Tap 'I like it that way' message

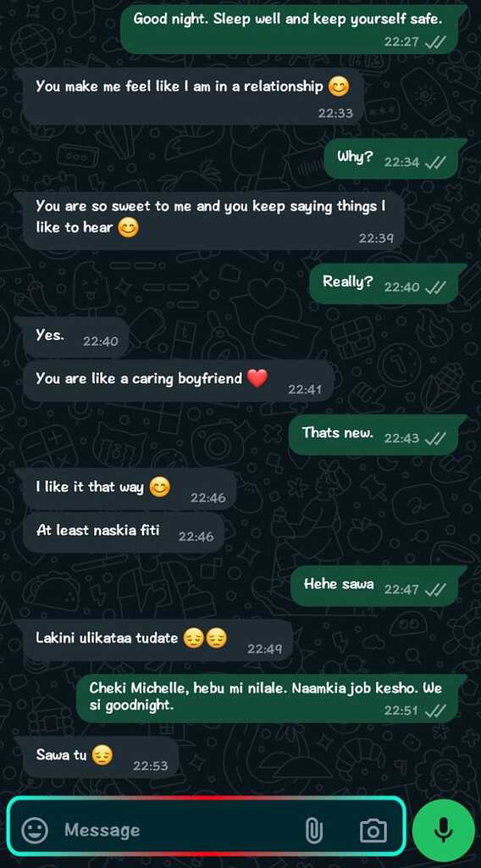(130, 489)
